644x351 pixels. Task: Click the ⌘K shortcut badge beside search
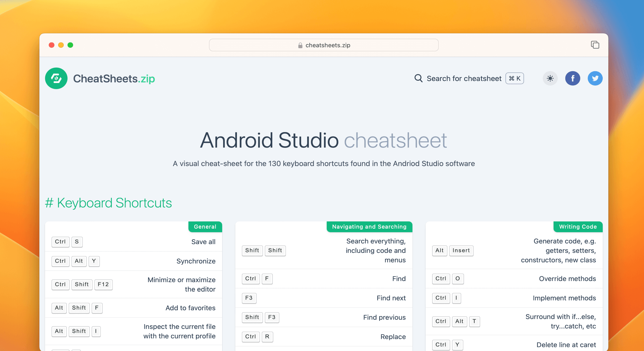pos(514,78)
